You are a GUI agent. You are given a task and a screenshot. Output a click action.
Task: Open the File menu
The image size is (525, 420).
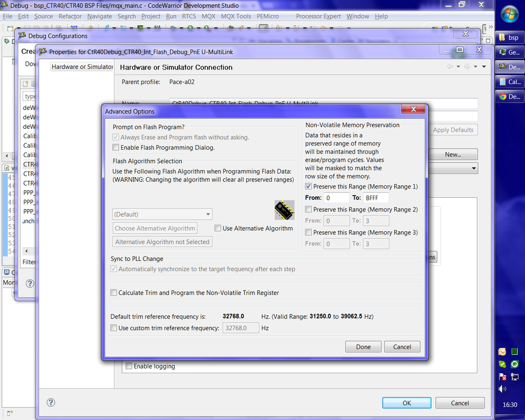coord(7,16)
